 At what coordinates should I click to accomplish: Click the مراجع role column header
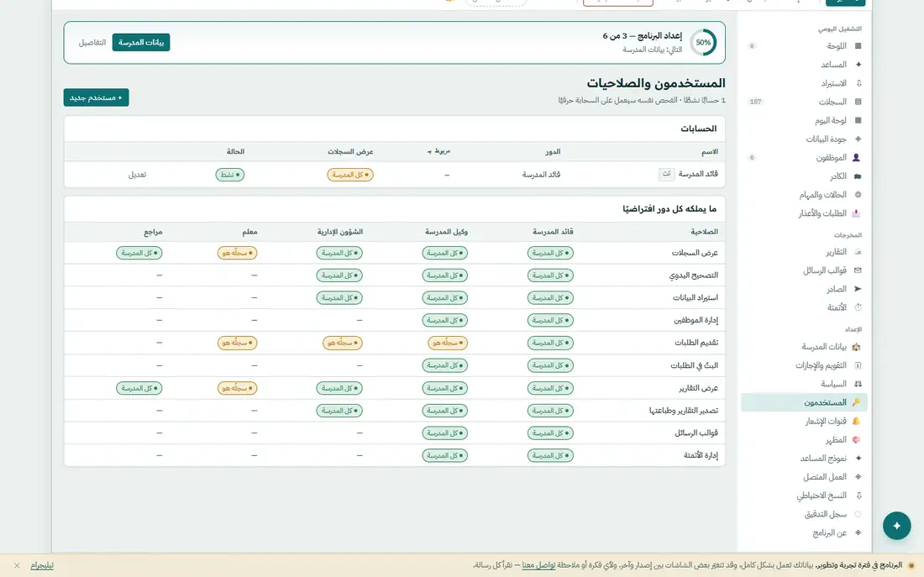click(x=153, y=232)
